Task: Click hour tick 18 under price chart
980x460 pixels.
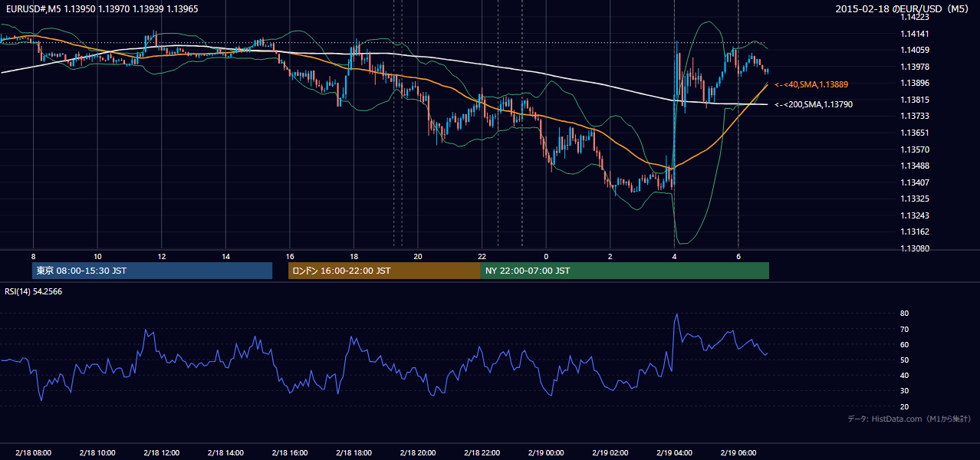Action: point(354,256)
